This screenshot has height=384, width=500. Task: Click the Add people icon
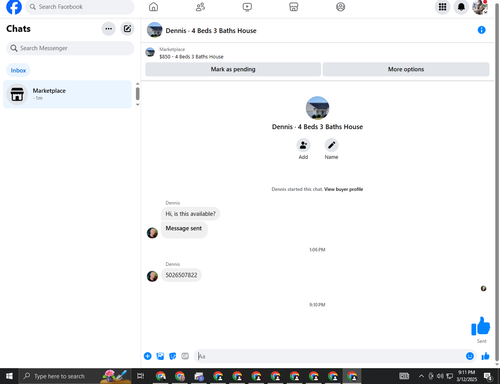pyautogui.click(x=303, y=145)
